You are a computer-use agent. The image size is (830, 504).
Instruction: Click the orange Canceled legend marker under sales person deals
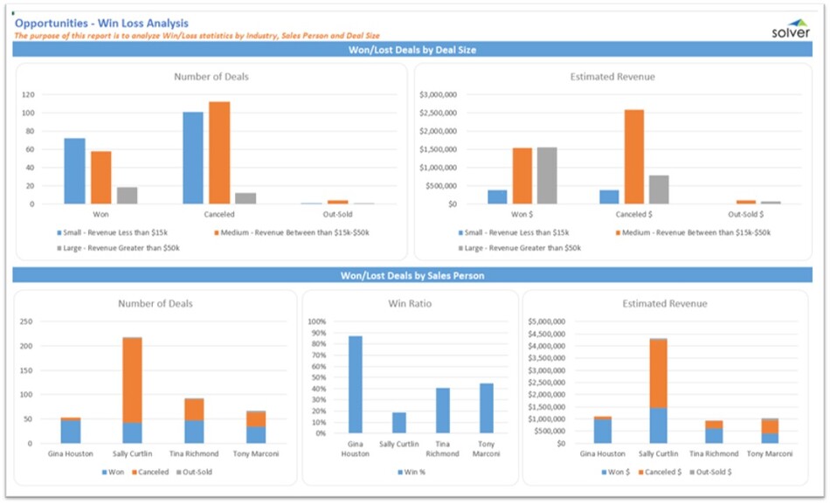pyautogui.click(x=134, y=472)
